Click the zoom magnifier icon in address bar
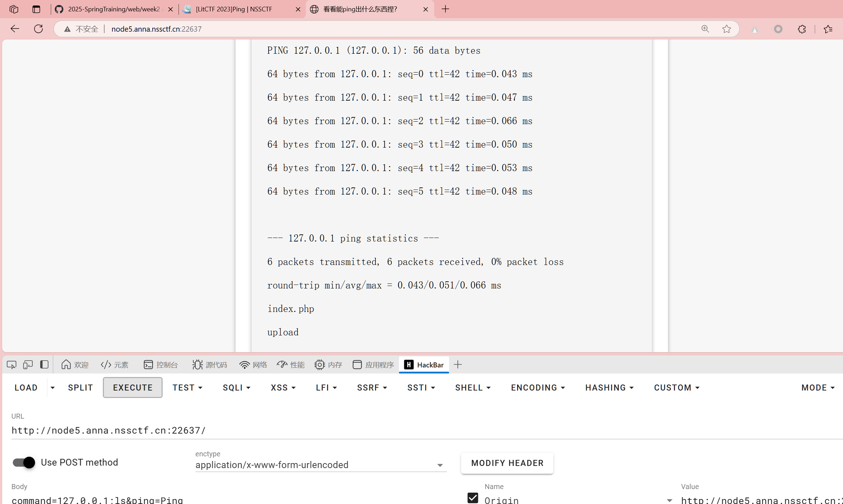 click(705, 29)
